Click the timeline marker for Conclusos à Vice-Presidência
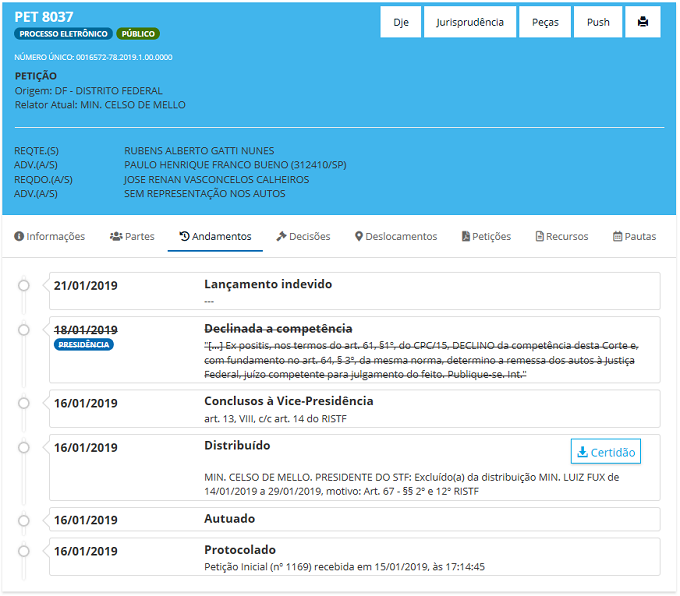 (24, 403)
